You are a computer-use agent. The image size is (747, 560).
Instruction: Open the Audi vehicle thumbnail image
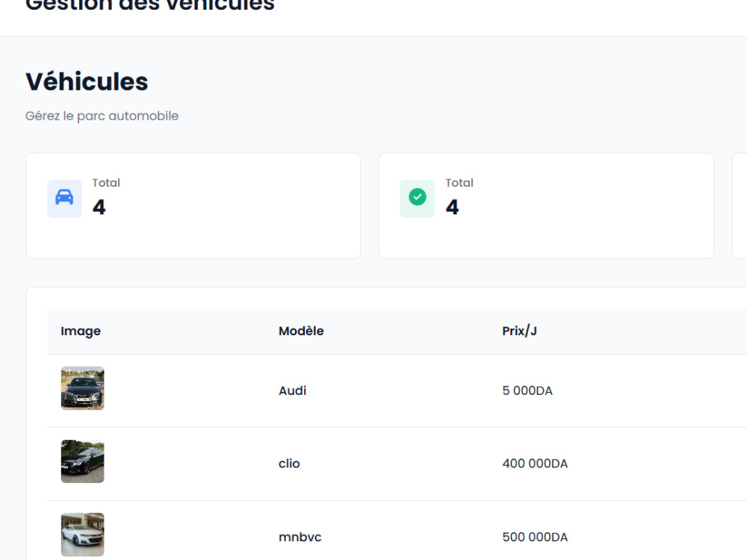82,388
